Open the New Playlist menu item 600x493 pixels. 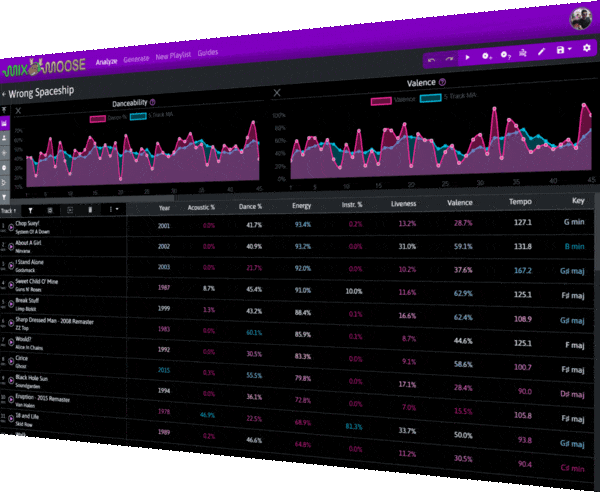click(173, 56)
